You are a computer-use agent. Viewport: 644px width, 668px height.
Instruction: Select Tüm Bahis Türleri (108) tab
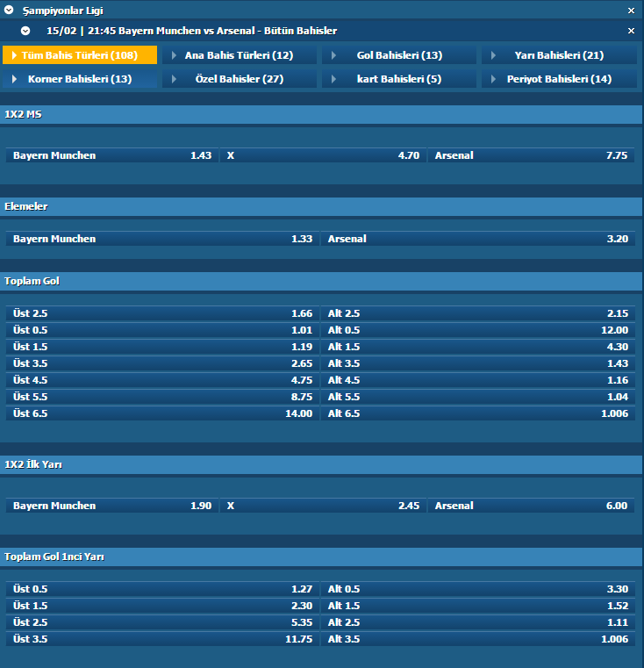80,55
